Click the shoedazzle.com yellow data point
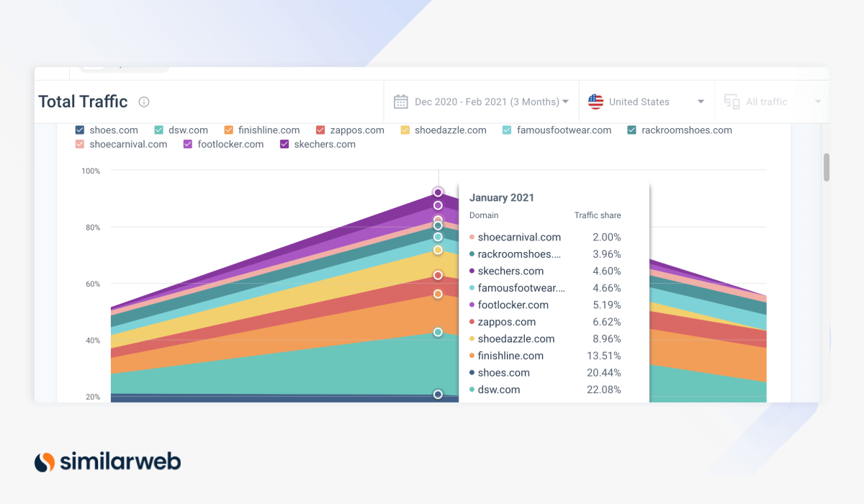The width and height of the screenshot is (864, 504). tap(438, 250)
